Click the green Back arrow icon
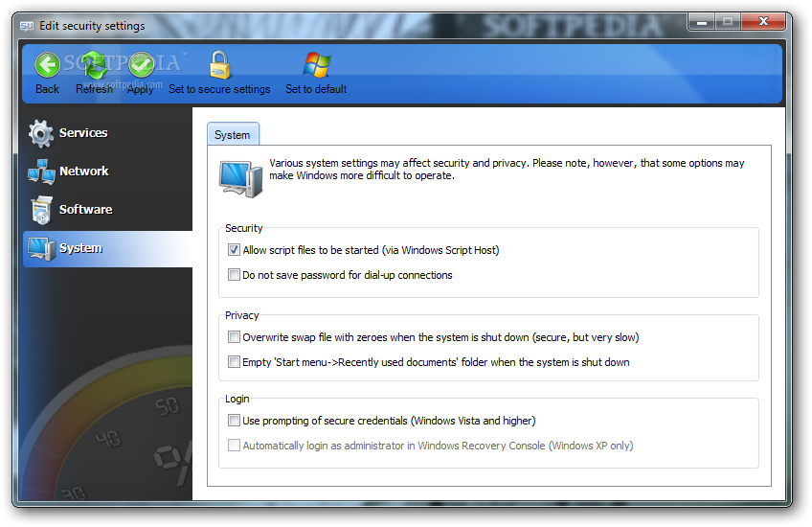Viewport: 812px width, 527px height. coord(47,65)
